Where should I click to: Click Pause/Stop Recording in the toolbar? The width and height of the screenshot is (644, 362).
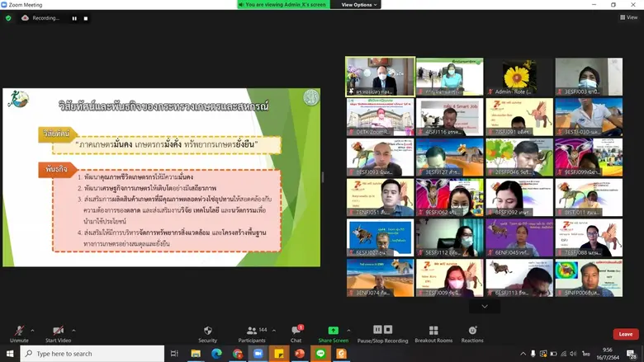382,331
